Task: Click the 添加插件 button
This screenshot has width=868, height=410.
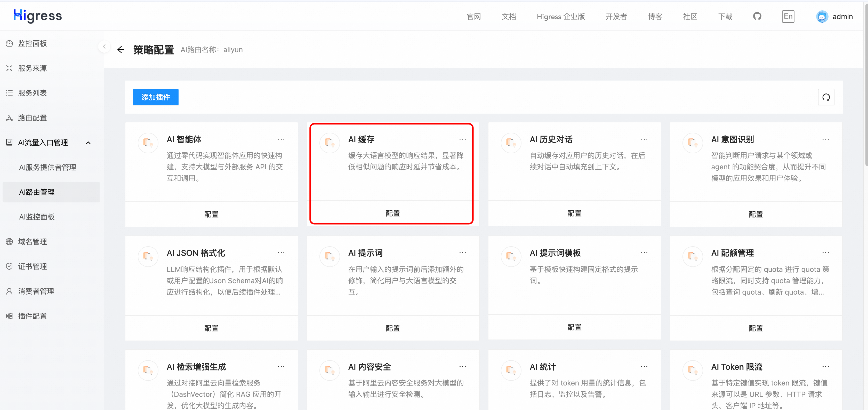Action: coord(156,97)
